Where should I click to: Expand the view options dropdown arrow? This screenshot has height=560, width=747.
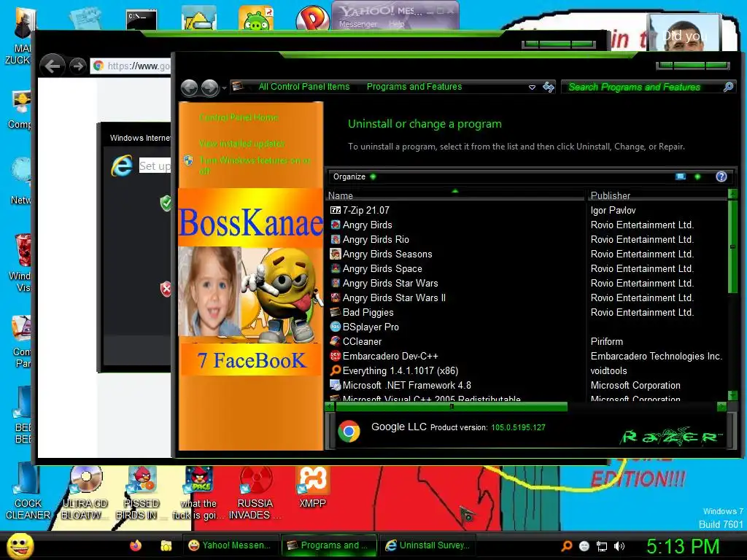point(697,176)
